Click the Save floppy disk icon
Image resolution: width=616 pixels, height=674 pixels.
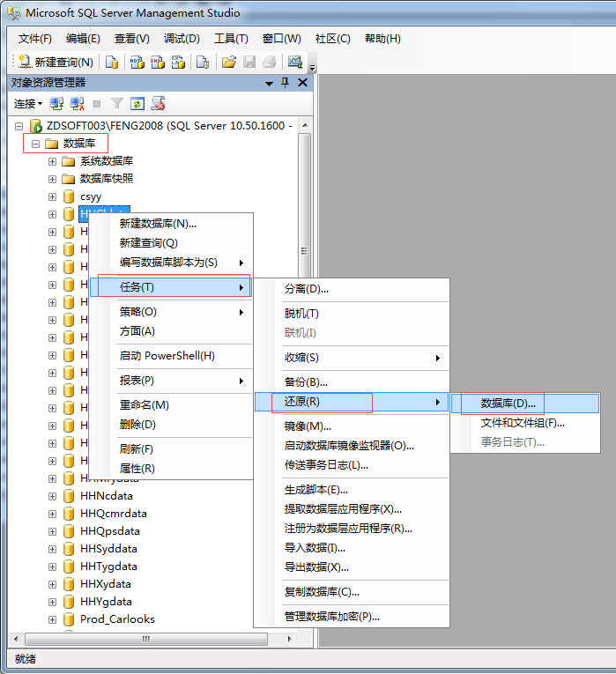(x=249, y=63)
